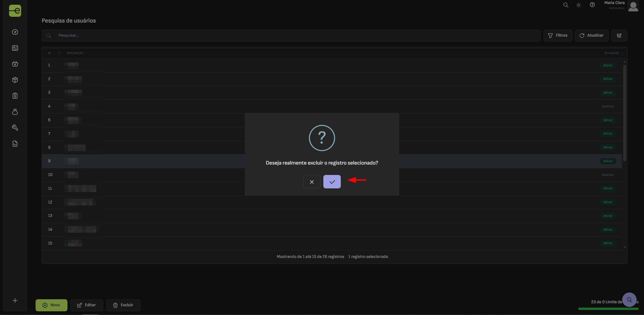Select the table row with ID 3
The width and height of the screenshot is (644, 315).
332,93
